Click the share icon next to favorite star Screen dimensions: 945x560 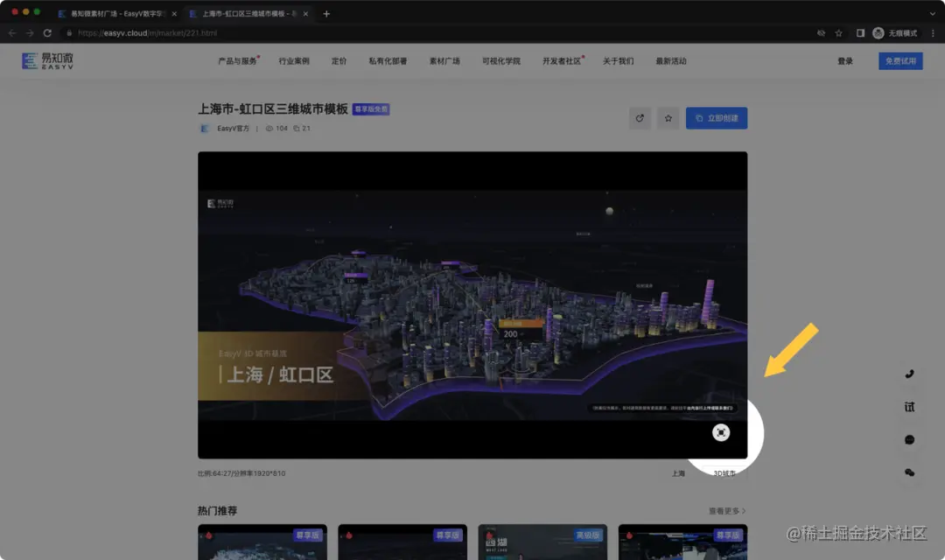(640, 118)
